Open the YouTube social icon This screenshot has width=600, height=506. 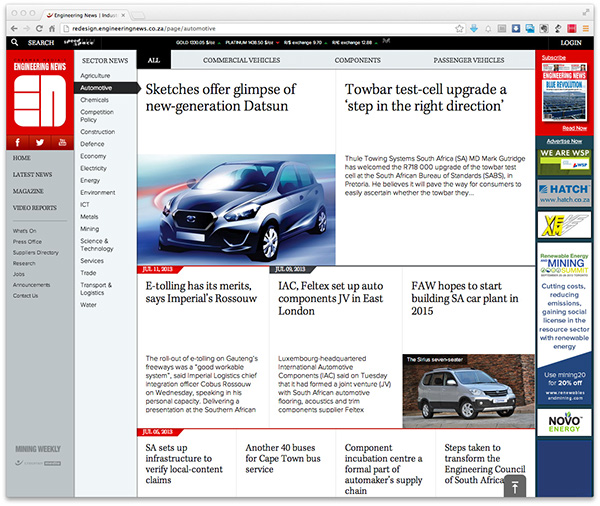[x=62, y=142]
